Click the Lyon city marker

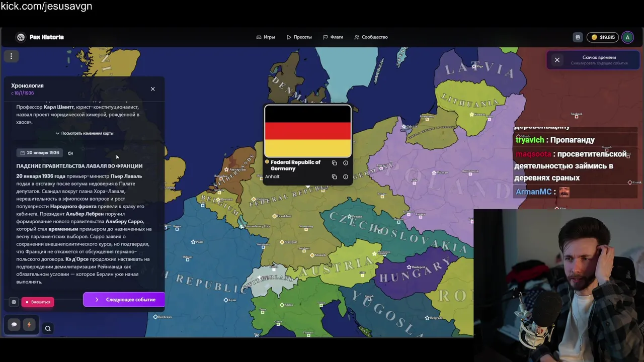tap(226, 300)
